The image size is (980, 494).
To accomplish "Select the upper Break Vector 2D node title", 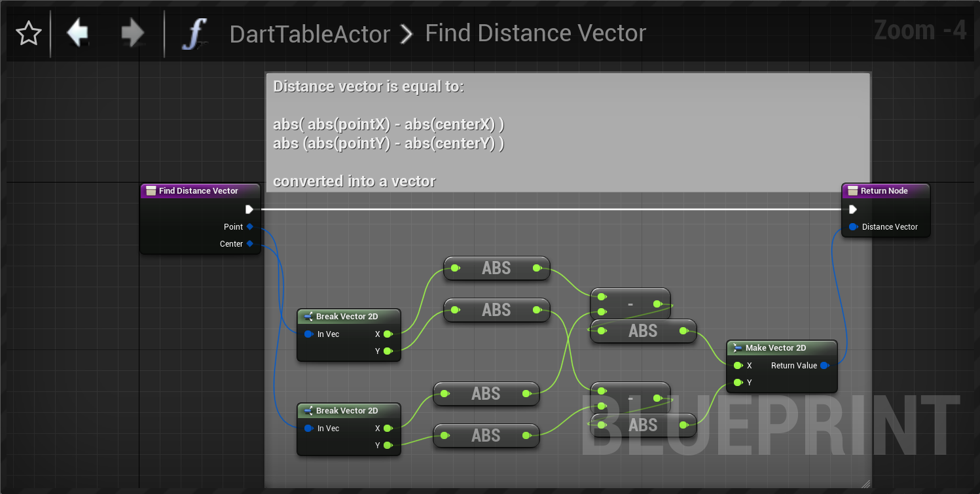I will pos(347,317).
